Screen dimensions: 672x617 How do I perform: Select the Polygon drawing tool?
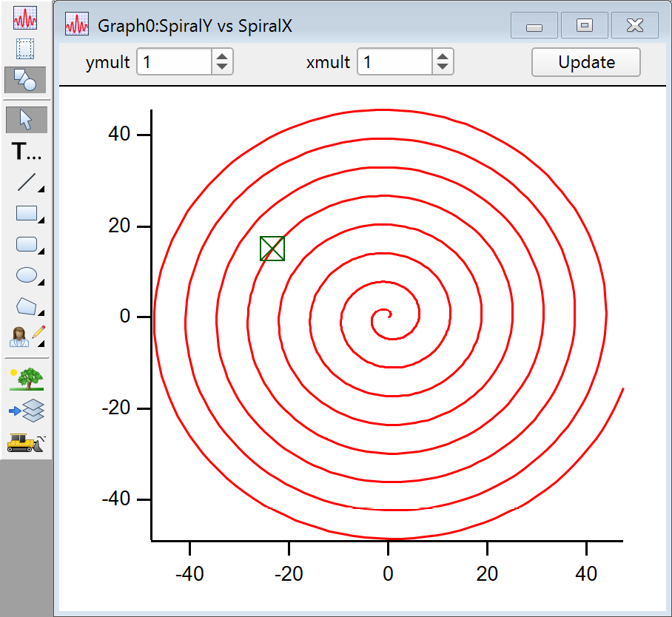click(x=27, y=306)
